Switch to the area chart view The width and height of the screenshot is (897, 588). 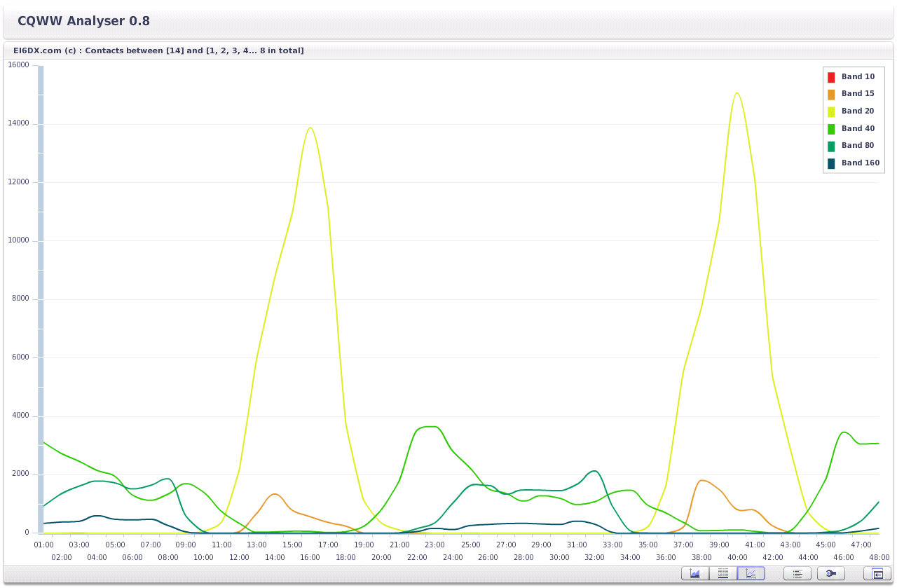[694, 573]
